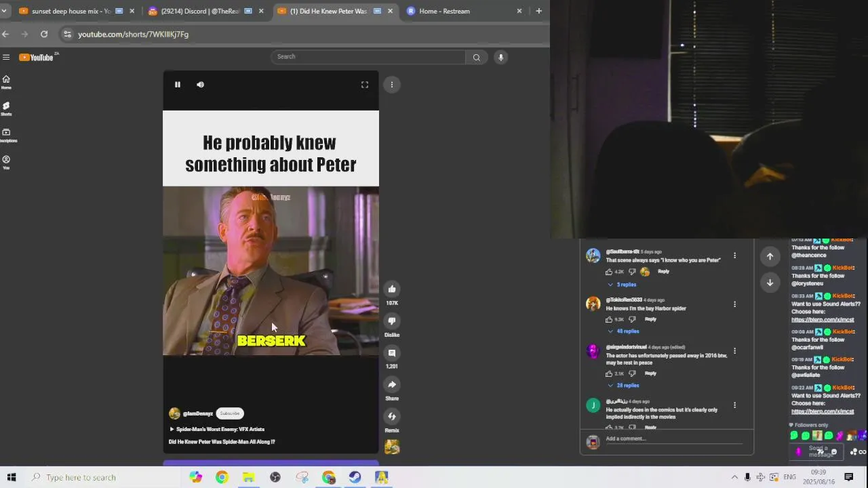868x488 pixels.
Task: Open the sound thumbnail below Remix
Action: click(392, 447)
